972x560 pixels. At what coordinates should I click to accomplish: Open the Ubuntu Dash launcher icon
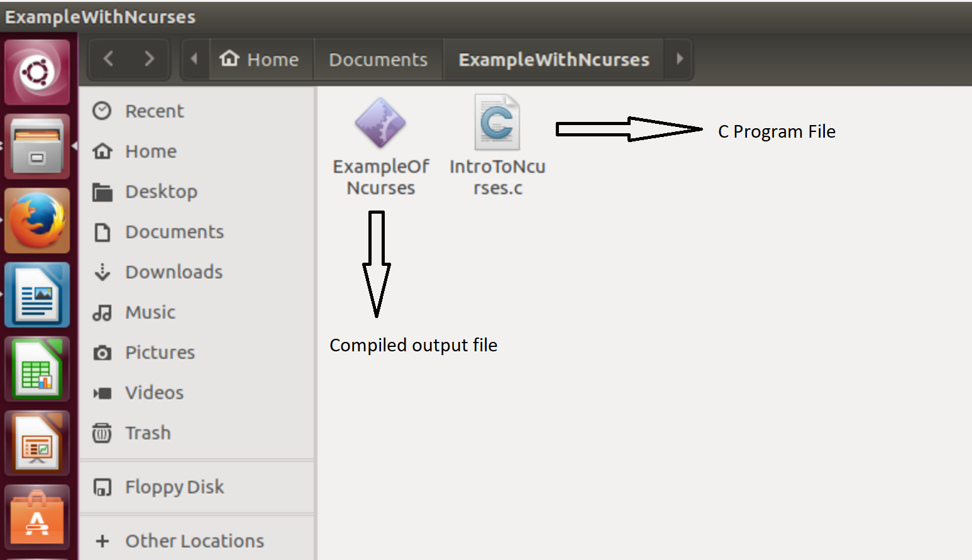[37, 72]
